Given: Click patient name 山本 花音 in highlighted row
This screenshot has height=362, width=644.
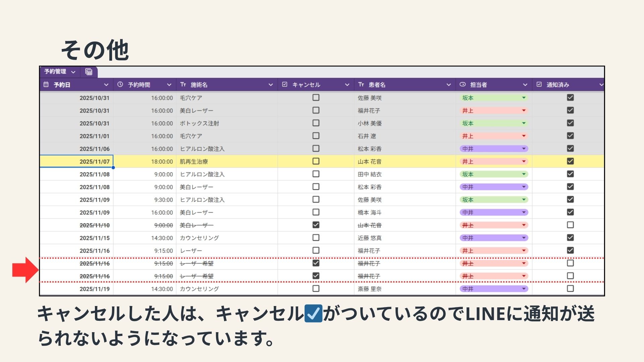Looking at the screenshot, I should [x=369, y=162].
